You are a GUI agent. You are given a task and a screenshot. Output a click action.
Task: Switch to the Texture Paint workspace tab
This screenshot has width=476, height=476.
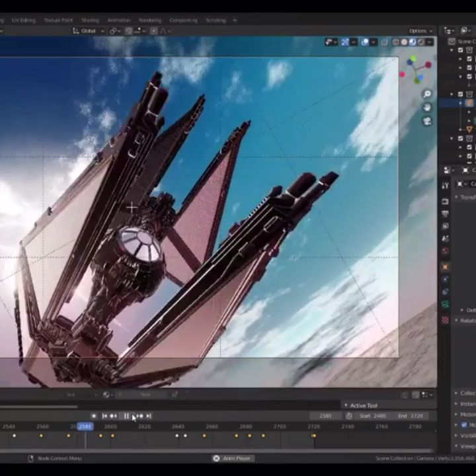(x=58, y=20)
